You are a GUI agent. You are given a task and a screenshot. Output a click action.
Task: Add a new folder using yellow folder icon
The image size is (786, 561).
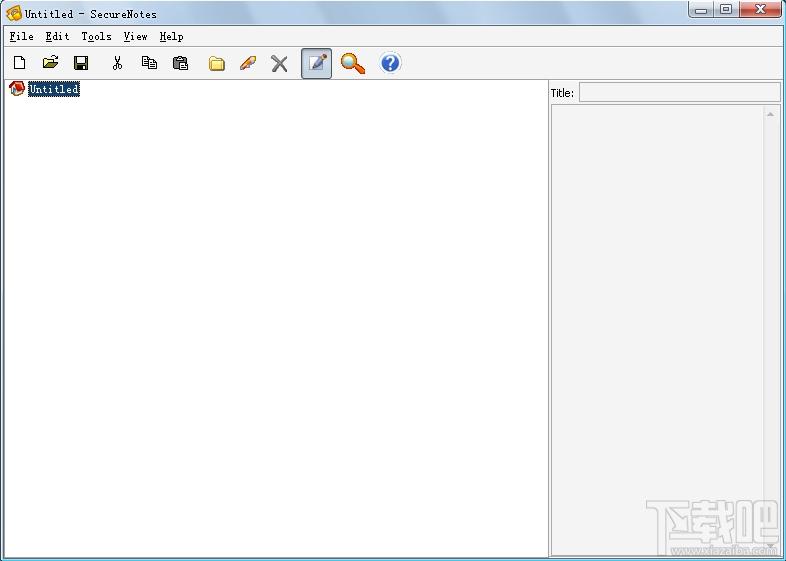point(217,63)
